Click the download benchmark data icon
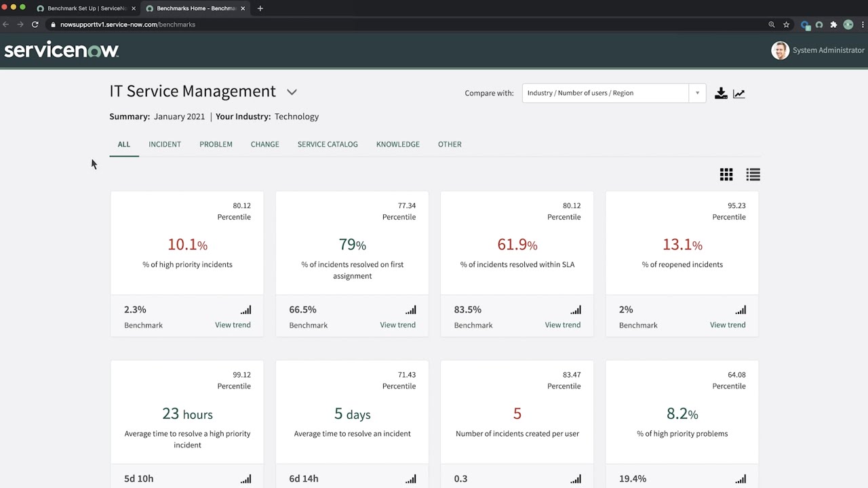The height and width of the screenshot is (488, 868). (x=721, y=93)
